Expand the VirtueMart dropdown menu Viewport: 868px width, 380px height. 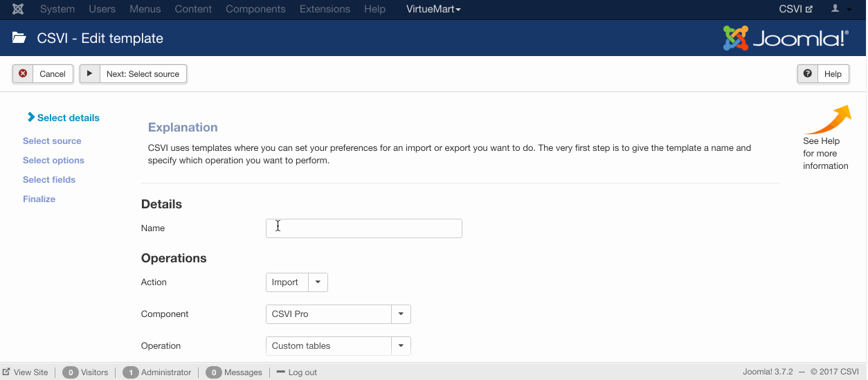[x=433, y=9]
